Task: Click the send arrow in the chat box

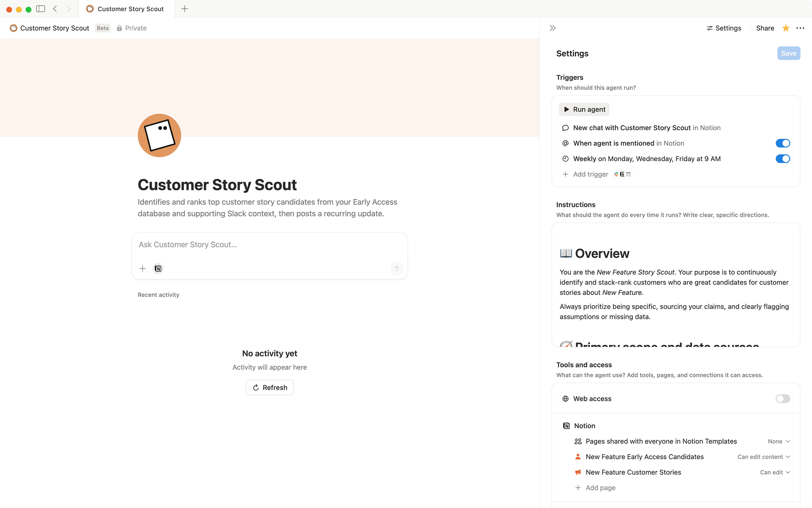Action: click(396, 268)
